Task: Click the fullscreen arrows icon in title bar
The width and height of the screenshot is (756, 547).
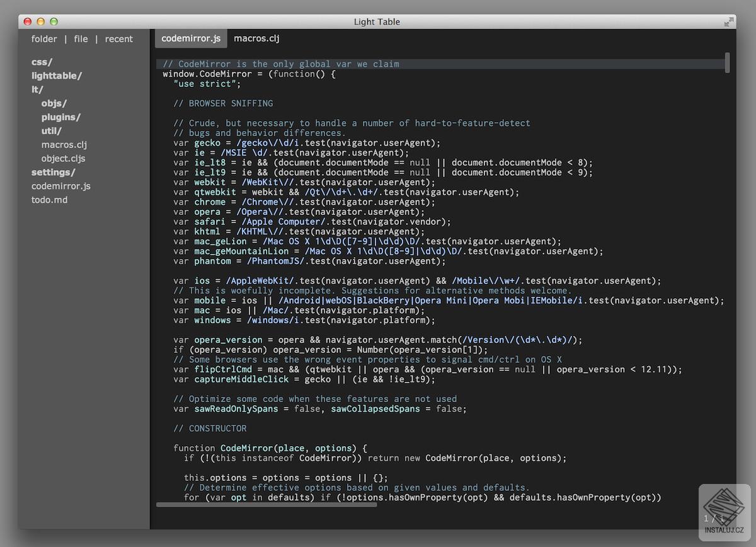Action: 729,21
